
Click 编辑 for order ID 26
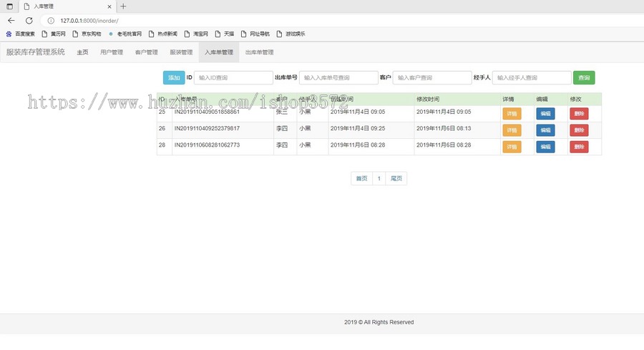click(545, 130)
